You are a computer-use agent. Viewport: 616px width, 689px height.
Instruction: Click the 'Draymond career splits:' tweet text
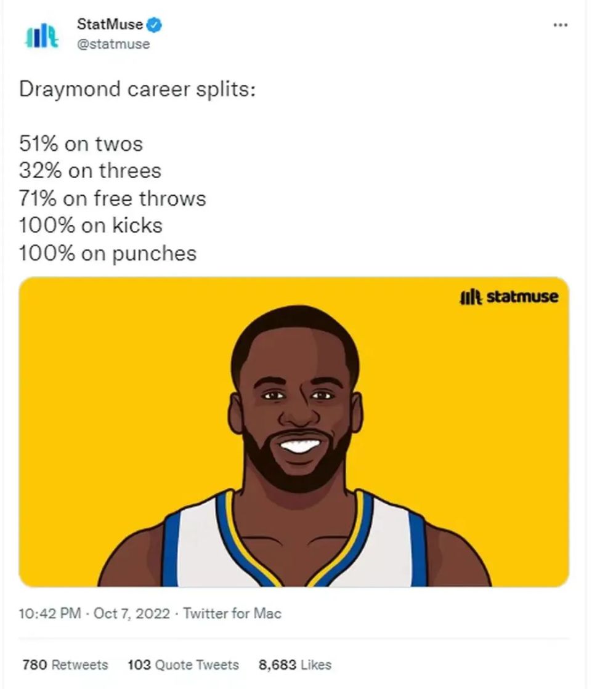click(137, 90)
